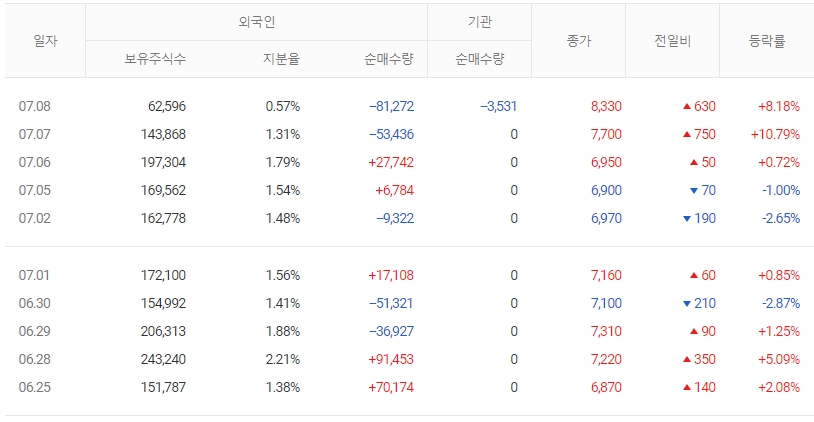The image size is (814, 422).
Task: Click foreign net volume -81,272
Action: (391, 106)
